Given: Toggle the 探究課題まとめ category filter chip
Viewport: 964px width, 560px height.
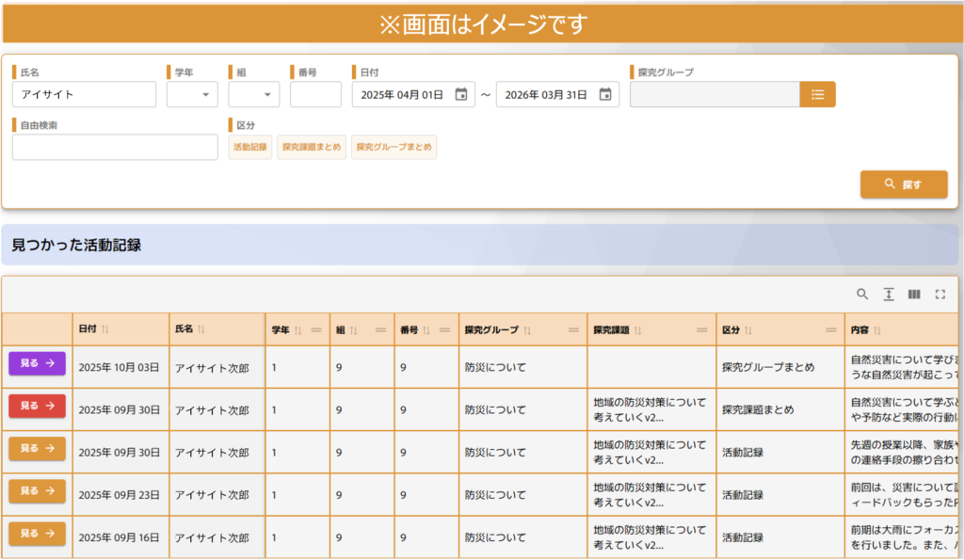Looking at the screenshot, I should click(312, 147).
